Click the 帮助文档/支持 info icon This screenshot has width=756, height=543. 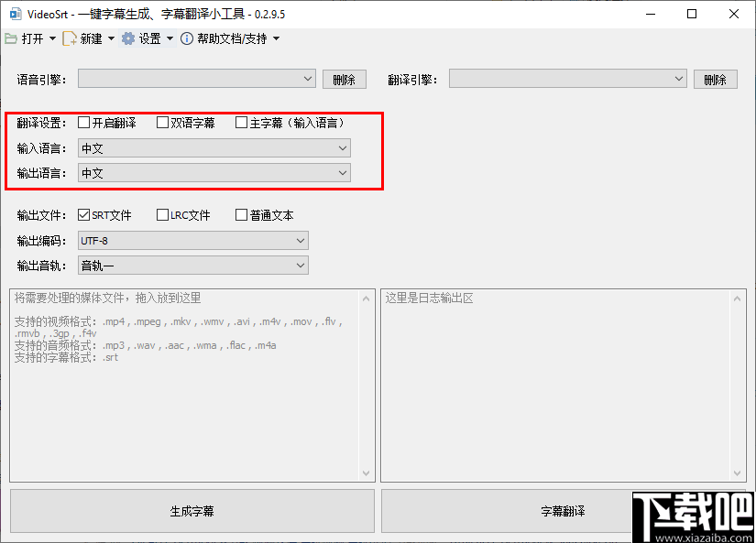[x=186, y=38]
